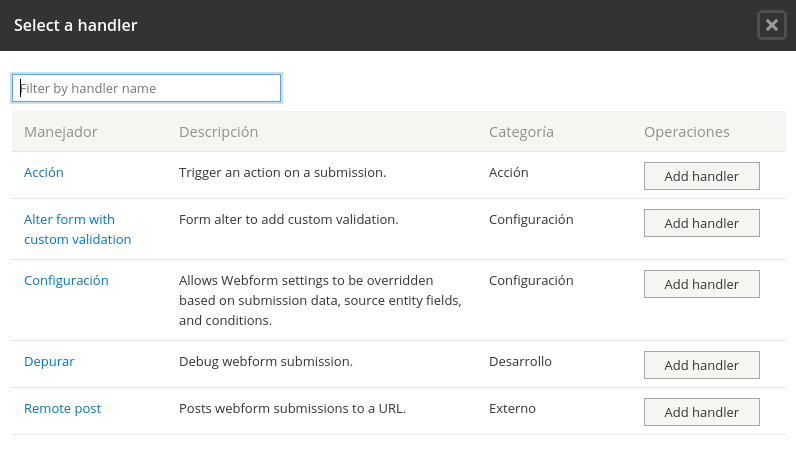Click Acción category cell in first row
This screenshot has height=456, width=796.
pos(509,173)
